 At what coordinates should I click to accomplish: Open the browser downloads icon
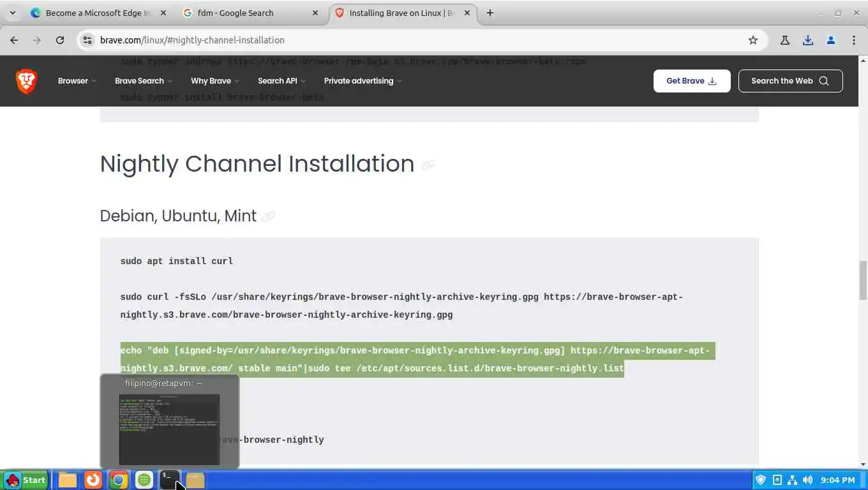808,40
